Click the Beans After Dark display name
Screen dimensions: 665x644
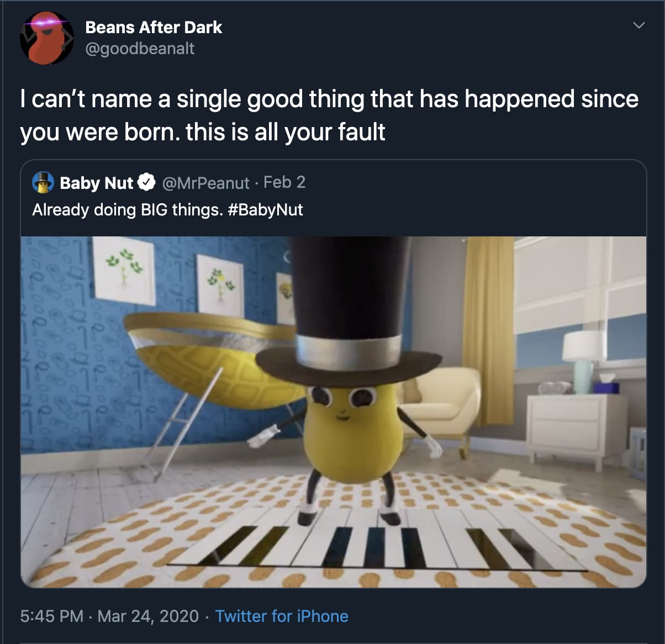(154, 27)
